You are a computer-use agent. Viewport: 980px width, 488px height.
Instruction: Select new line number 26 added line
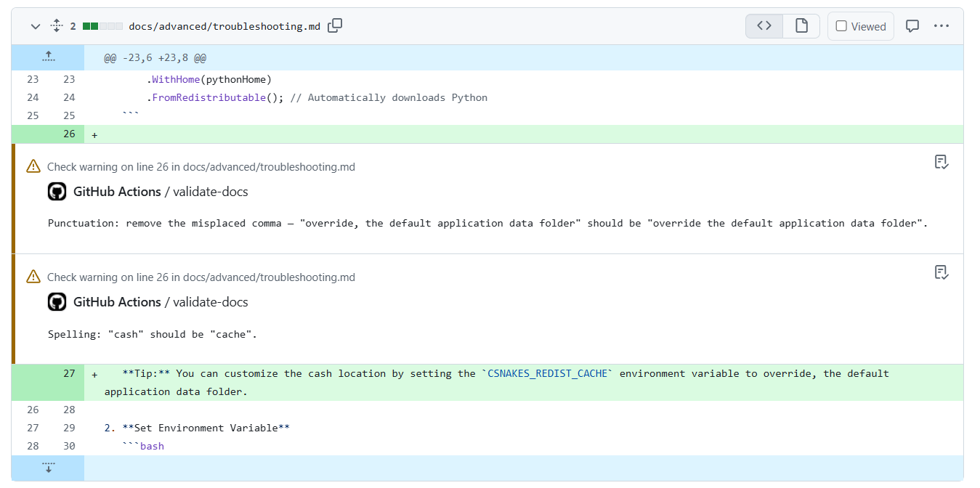pos(69,134)
